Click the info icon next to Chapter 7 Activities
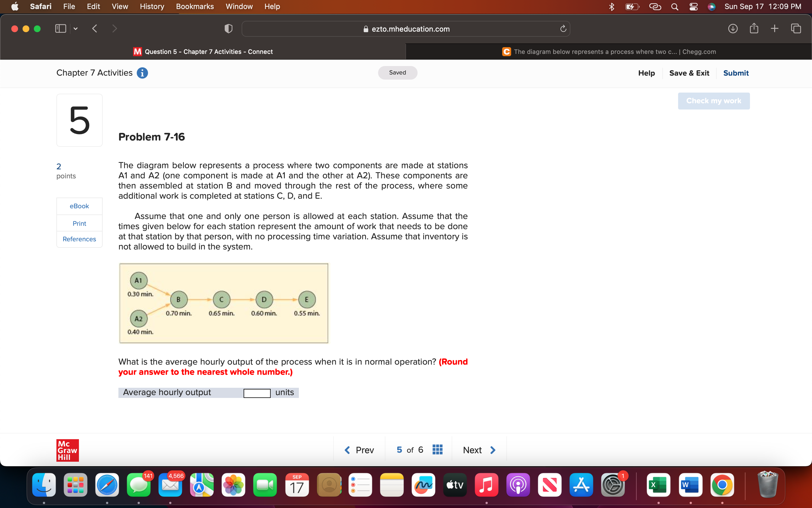The image size is (812, 508). (142, 73)
